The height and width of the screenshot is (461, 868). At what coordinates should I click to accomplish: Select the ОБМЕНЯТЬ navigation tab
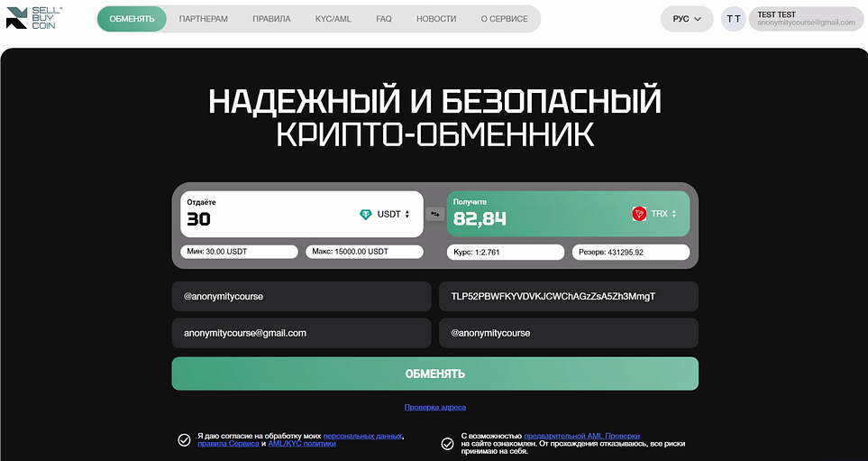click(x=132, y=19)
